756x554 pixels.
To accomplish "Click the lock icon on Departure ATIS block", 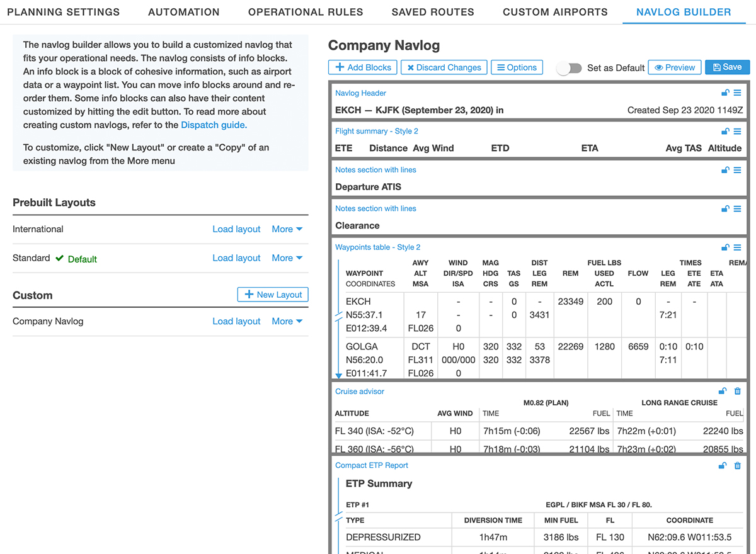I will (x=725, y=170).
